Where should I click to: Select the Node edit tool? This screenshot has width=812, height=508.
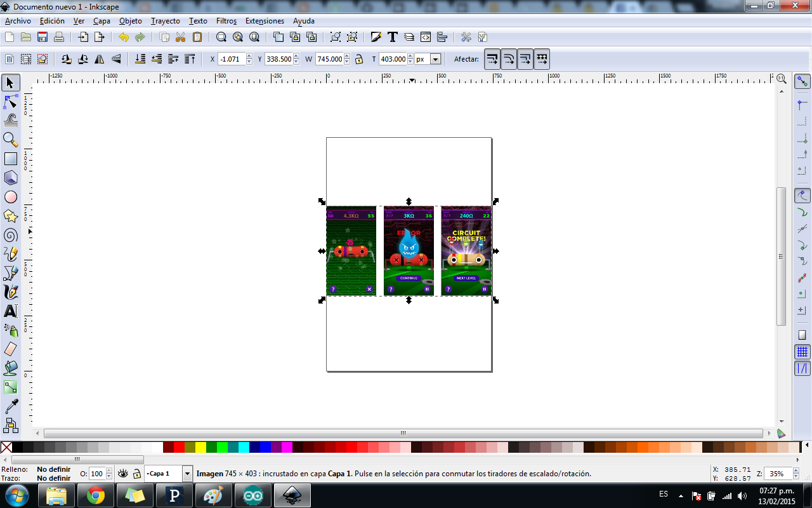tap(11, 102)
